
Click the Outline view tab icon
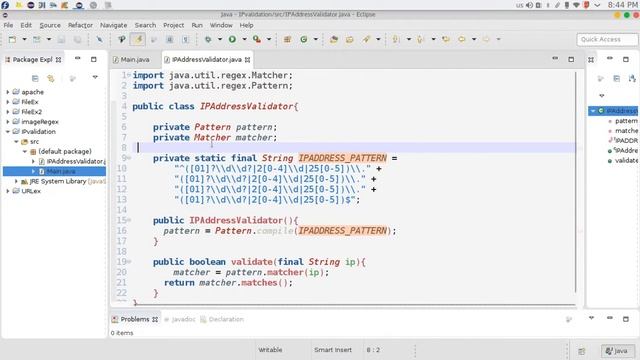pos(591,60)
